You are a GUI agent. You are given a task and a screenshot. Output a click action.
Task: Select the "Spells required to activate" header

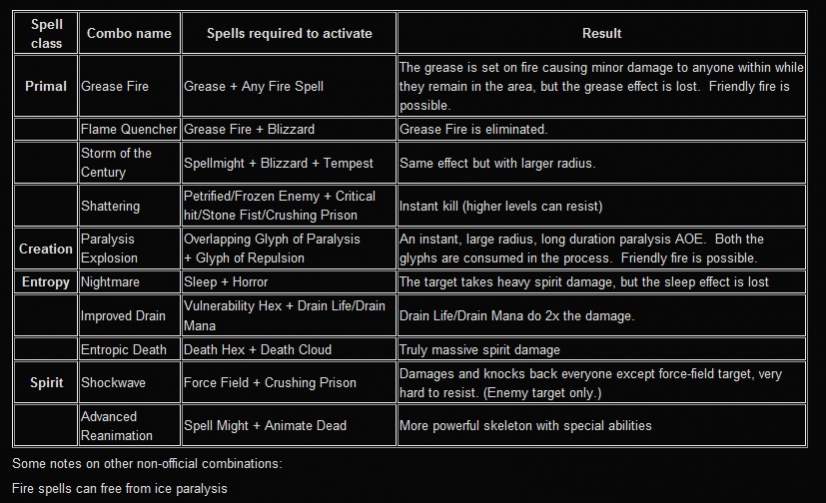coord(289,33)
